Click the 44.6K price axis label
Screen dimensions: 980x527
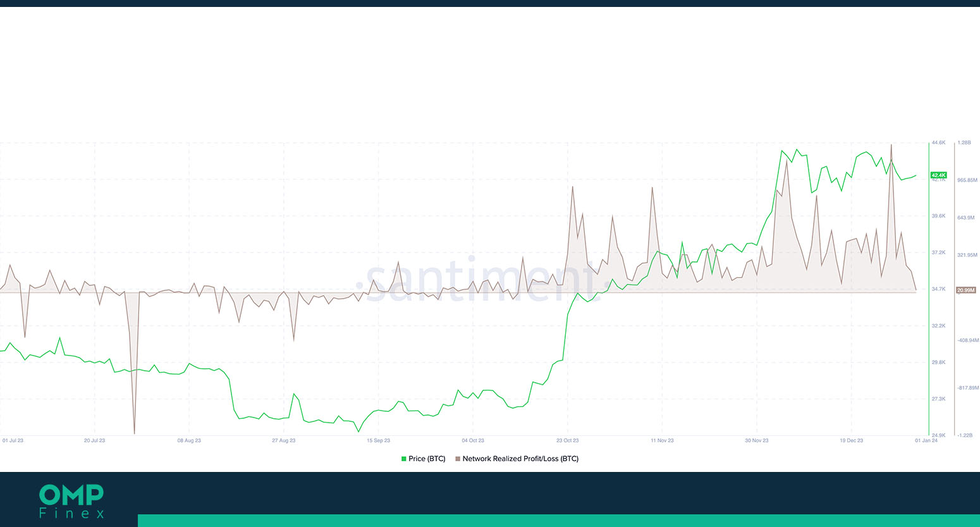click(x=938, y=143)
